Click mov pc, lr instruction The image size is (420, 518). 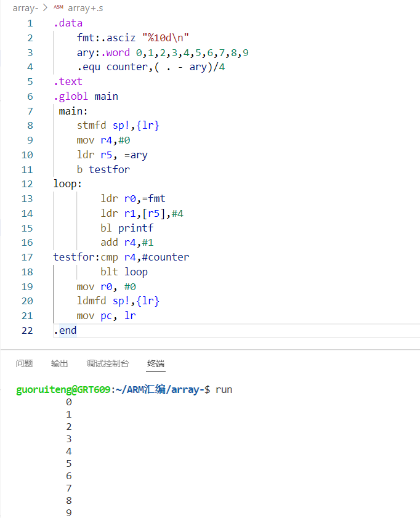click(x=107, y=316)
